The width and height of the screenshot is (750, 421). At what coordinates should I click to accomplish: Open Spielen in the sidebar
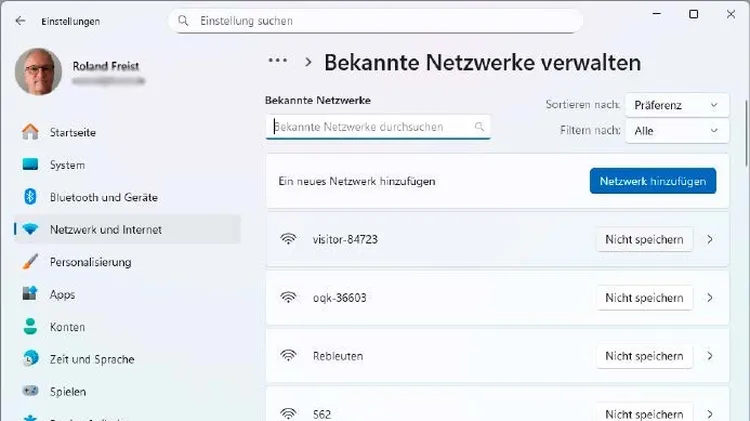click(x=67, y=391)
